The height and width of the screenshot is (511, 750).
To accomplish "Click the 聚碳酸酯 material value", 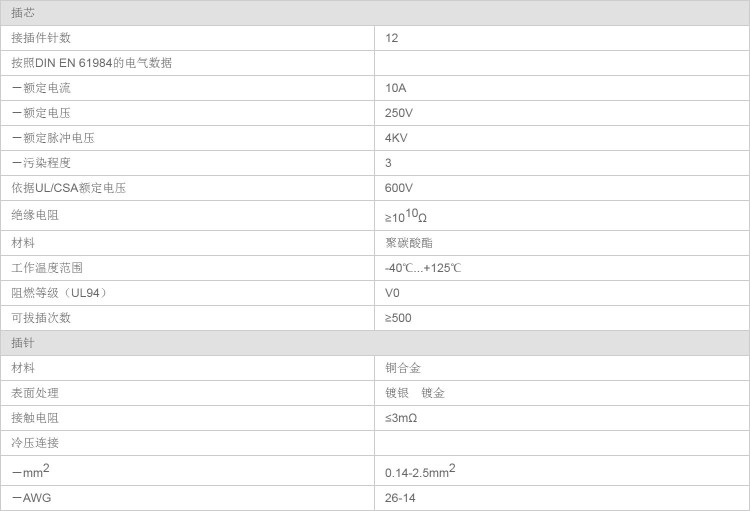I will pos(409,243).
